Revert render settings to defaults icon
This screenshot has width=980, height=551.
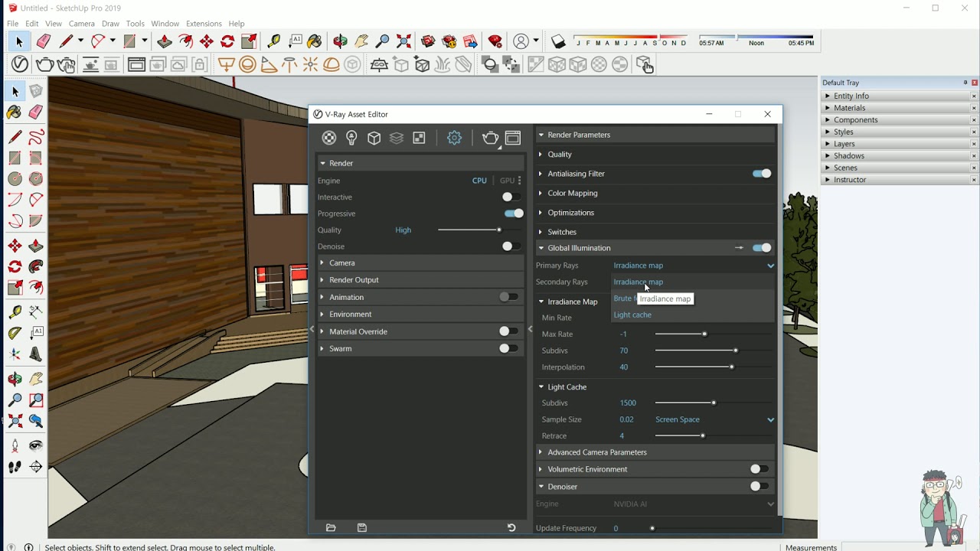pos(511,527)
